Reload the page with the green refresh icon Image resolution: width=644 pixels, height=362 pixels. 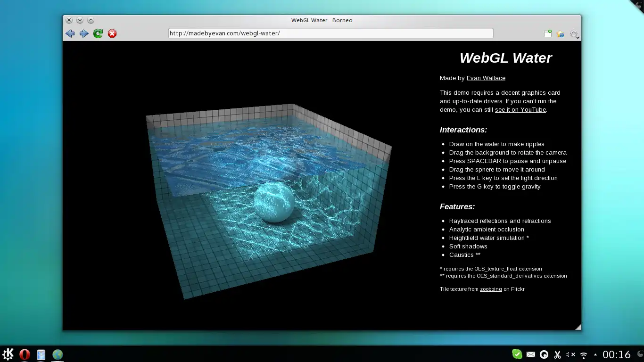point(98,33)
